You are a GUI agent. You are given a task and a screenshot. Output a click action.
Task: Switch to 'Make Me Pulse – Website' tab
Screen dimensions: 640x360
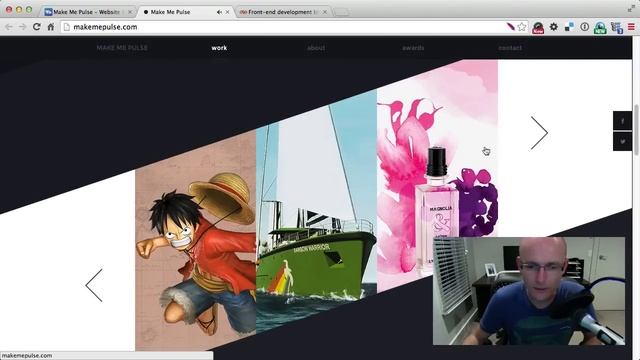click(86, 12)
